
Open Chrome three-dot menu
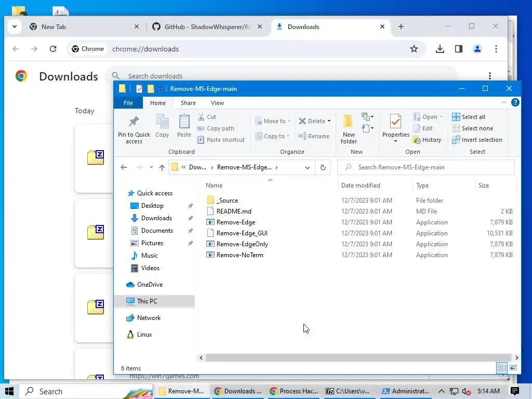(x=496, y=49)
